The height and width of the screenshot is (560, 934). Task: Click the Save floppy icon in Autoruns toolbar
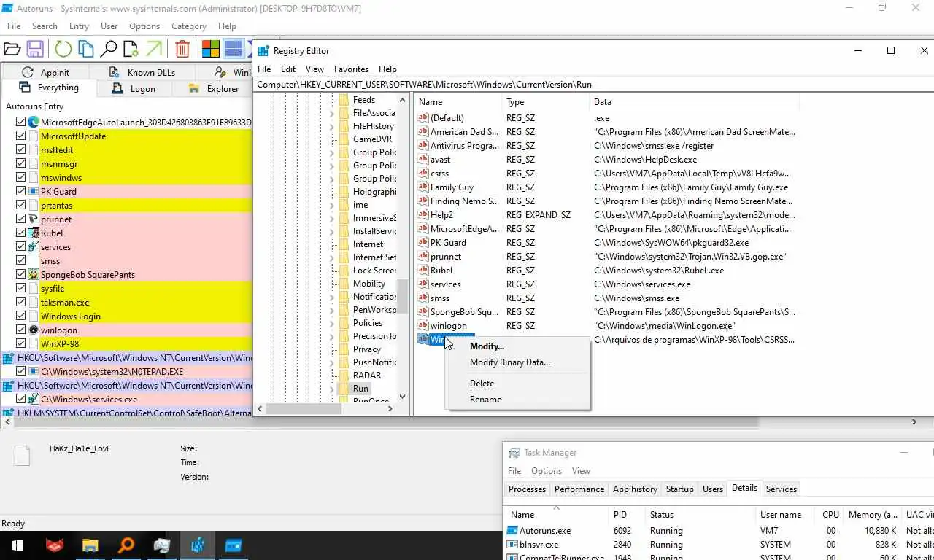click(34, 49)
